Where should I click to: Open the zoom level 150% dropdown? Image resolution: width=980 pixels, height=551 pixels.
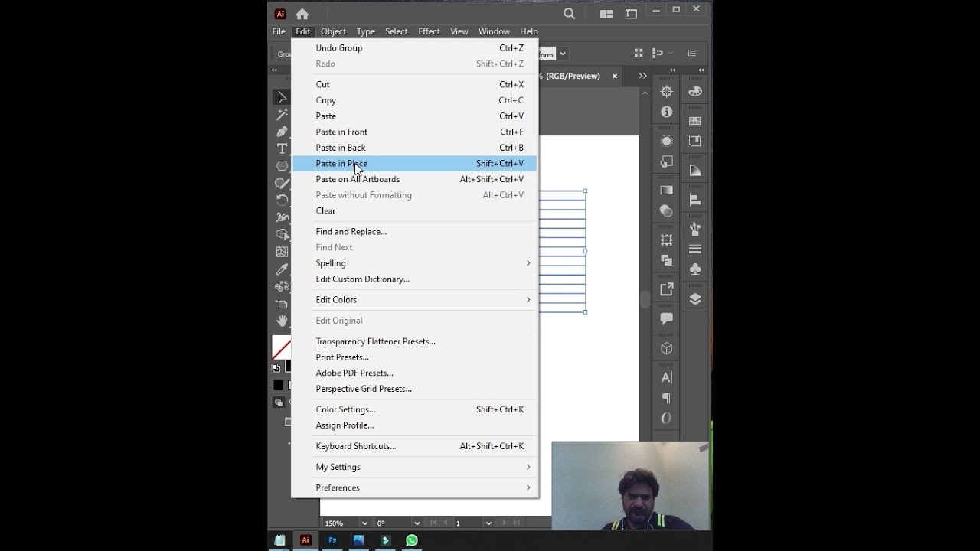(364, 523)
